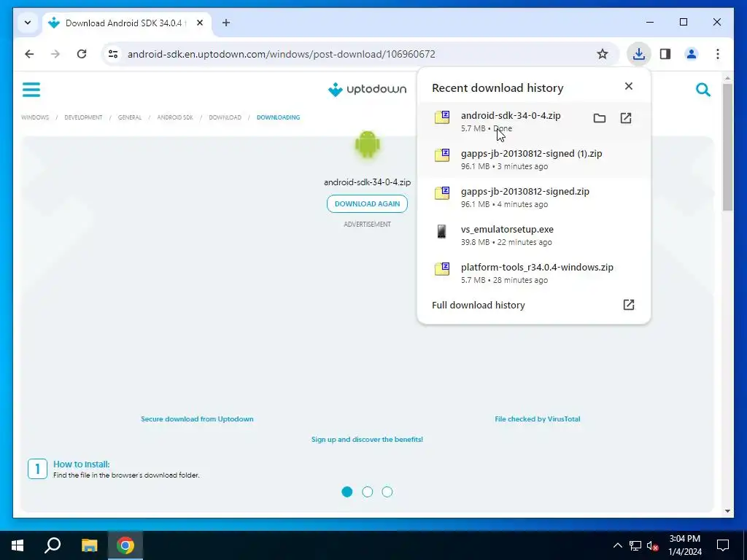Click Sign up and discover the benefits
This screenshot has width=747, height=560.
pos(368,440)
